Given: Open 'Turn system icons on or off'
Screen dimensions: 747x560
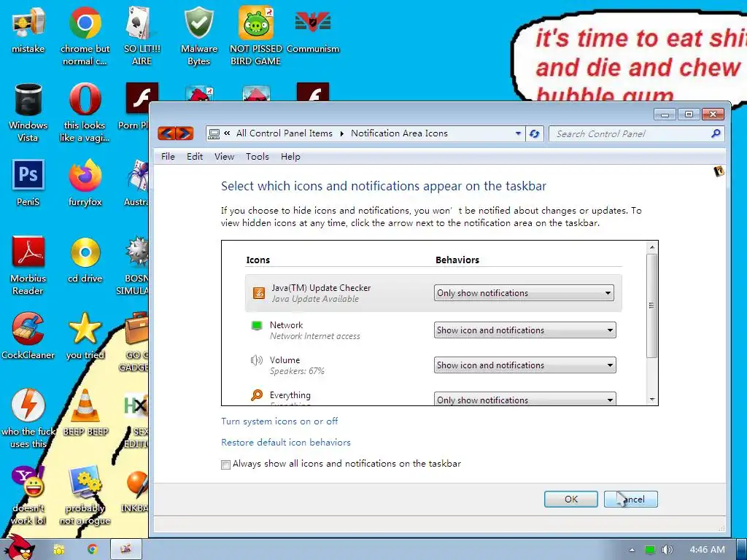Looking at the screenshot, I should (279, 421).
